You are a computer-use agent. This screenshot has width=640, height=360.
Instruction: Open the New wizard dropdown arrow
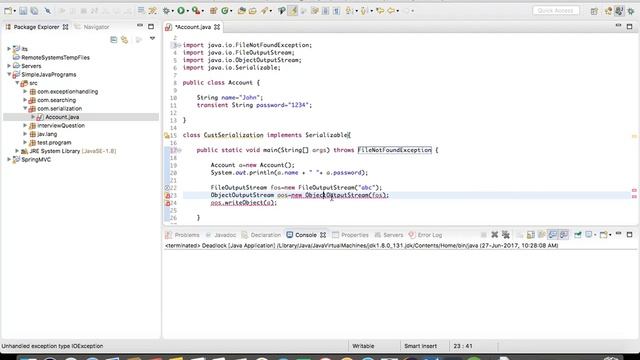14,11
